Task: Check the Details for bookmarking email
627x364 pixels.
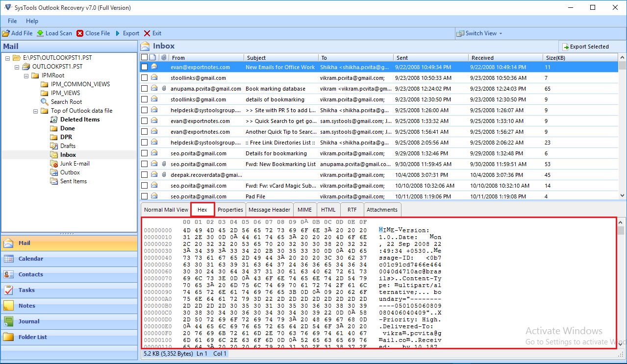Action: tap(144, 153)
